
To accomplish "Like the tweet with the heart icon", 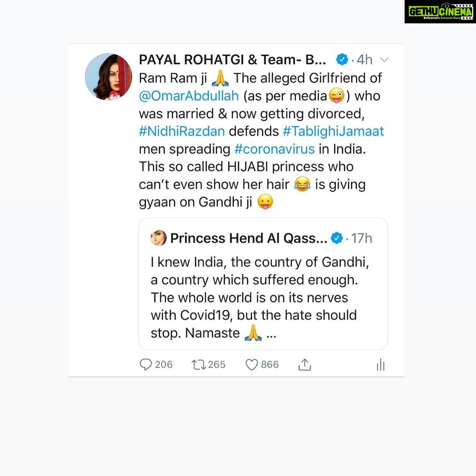I will coord(251,364).
